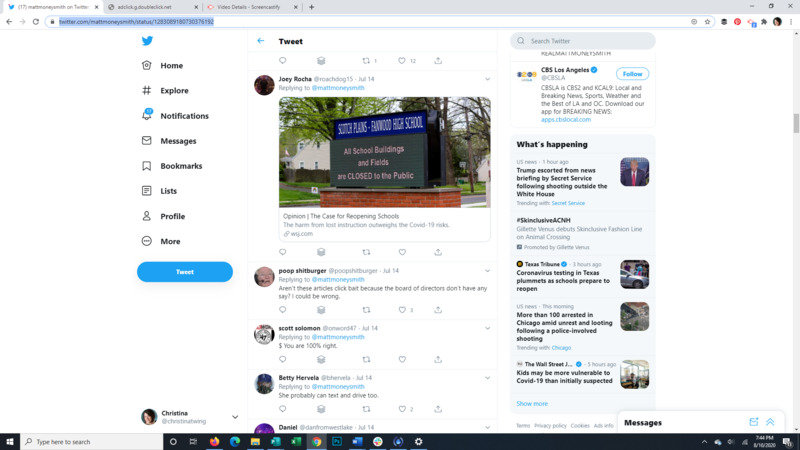Follow CBS Los Angeles
The width and height of the screenshot is (800, 450).
click(632, 74)
